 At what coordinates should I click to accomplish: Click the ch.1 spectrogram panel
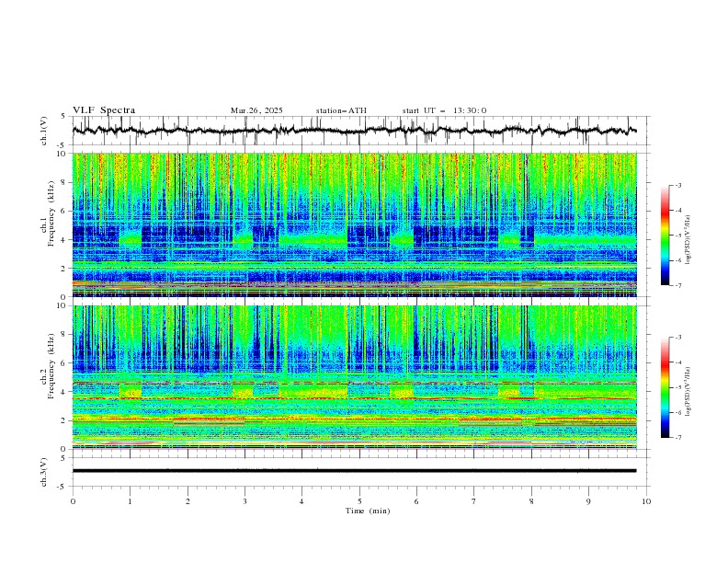tap(354, 224)
